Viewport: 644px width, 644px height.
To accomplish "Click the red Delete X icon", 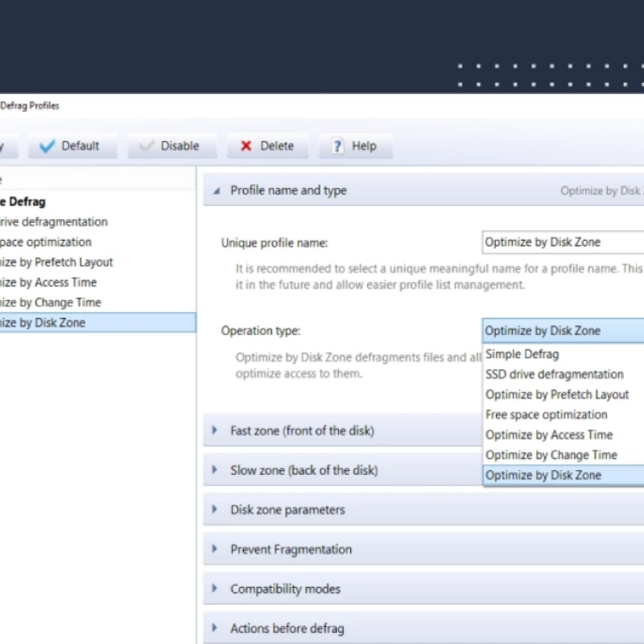I will click(x=246, y=146).
